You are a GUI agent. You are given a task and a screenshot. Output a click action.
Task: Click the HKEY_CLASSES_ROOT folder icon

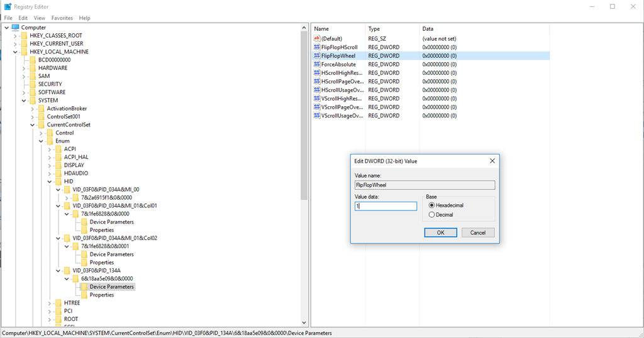coord(25,36)
